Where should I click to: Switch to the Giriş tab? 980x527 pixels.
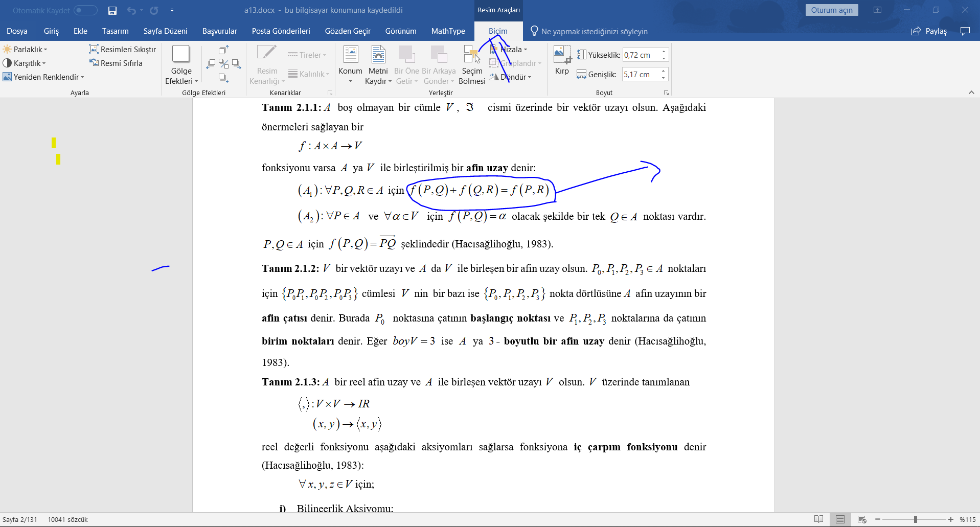pyautogui.click(x=51, y=31)
